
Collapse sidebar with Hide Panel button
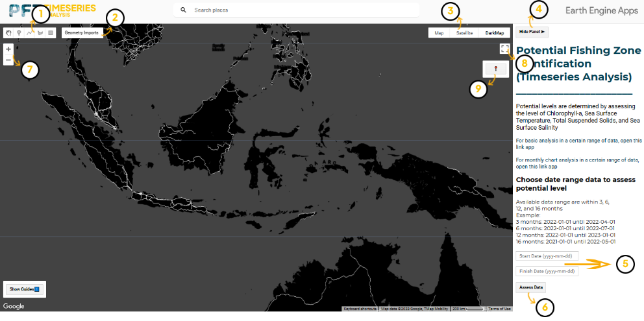tap(532, 31)
